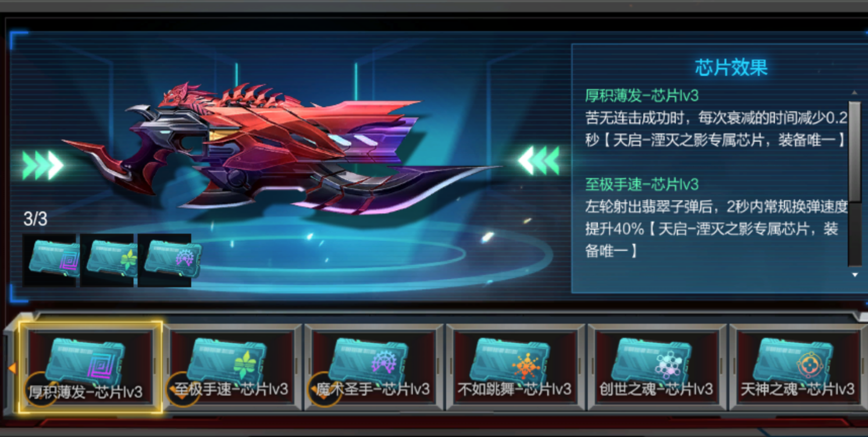Click the 厚积薄发-芯片lv3 effect heading
The height and width of the screenshot is (437, 868).
pos(641,95)
